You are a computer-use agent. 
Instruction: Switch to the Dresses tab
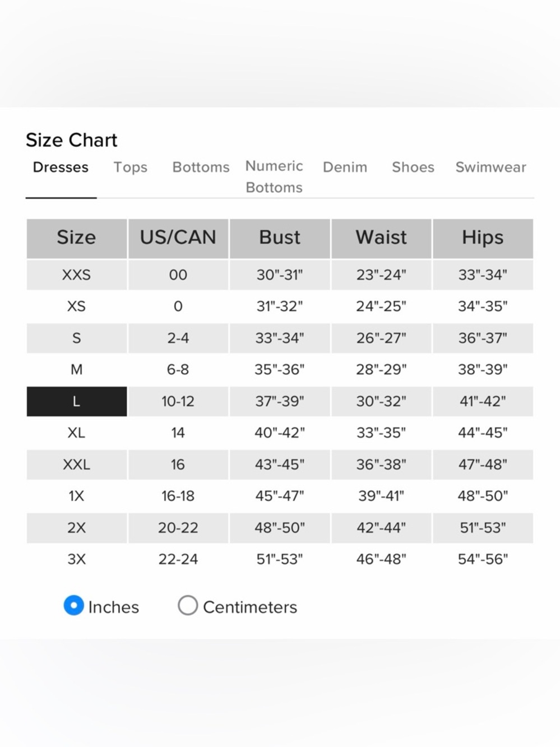61,168
